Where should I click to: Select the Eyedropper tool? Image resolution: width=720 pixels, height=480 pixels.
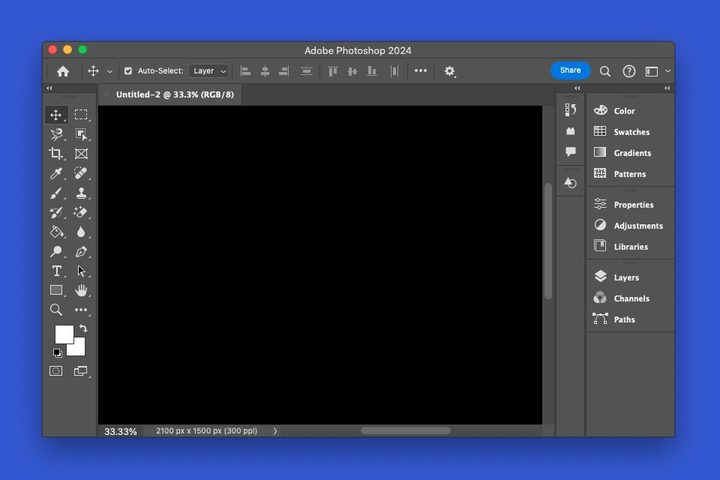point(56,173)
